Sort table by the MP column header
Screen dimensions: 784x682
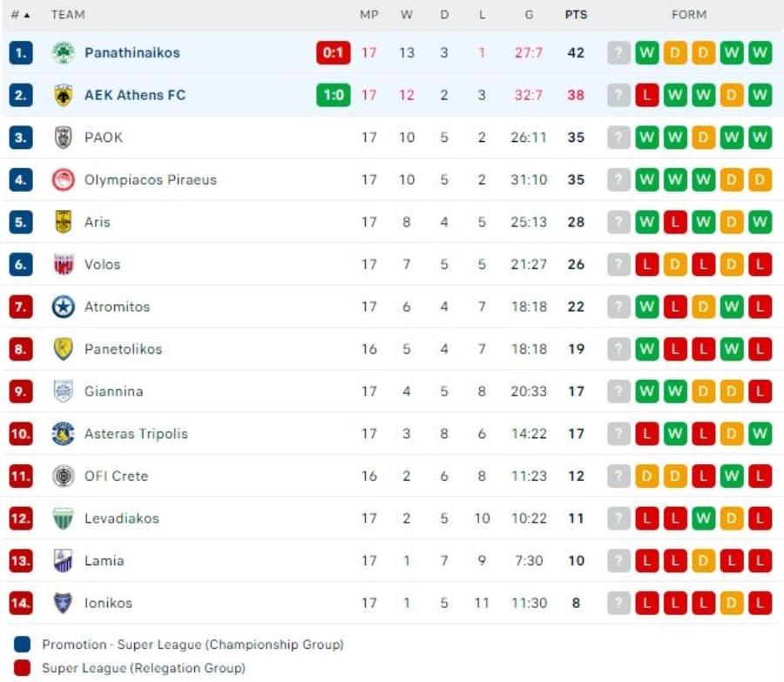click(x=369, y=15)
